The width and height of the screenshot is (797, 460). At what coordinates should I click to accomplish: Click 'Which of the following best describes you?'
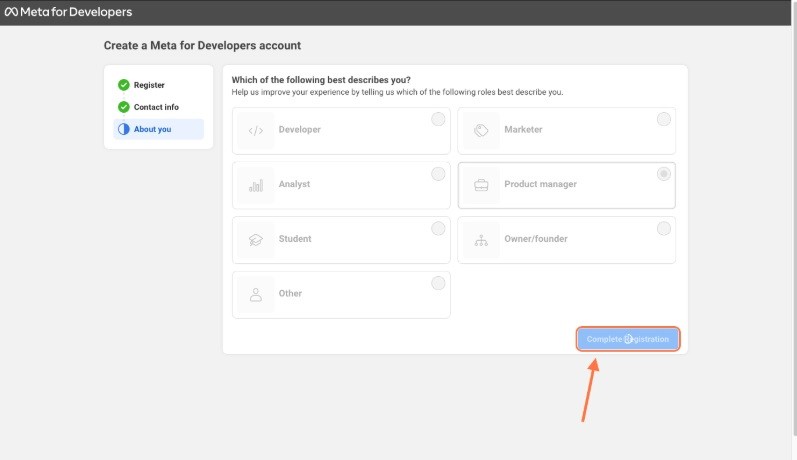coord(321,80)
